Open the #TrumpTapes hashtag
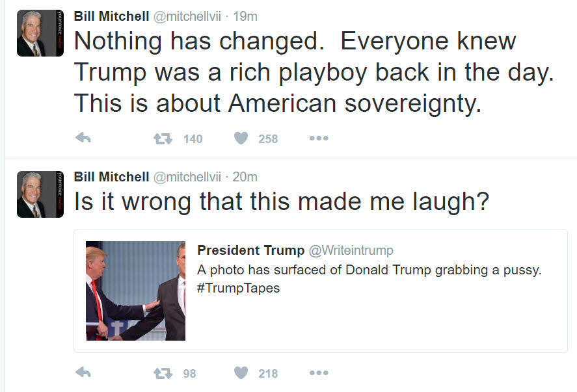Screen dimensions: 577x392 [238, 288]
